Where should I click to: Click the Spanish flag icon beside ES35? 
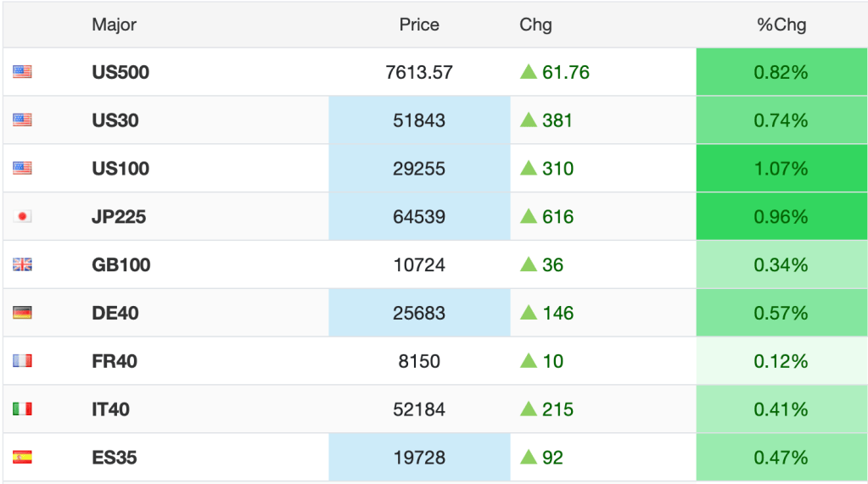[x=22, y=457]
